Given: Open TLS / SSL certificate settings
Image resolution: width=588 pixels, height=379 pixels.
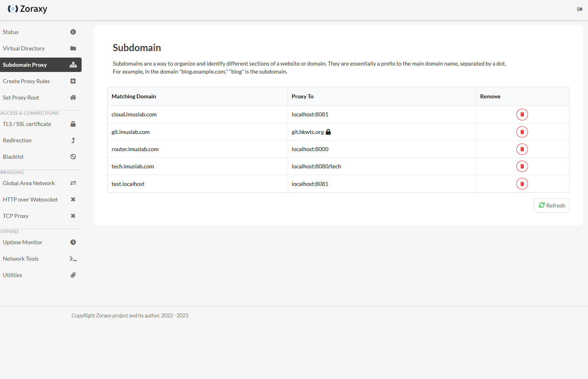Looking at the screenshot, I should (40, 124).
